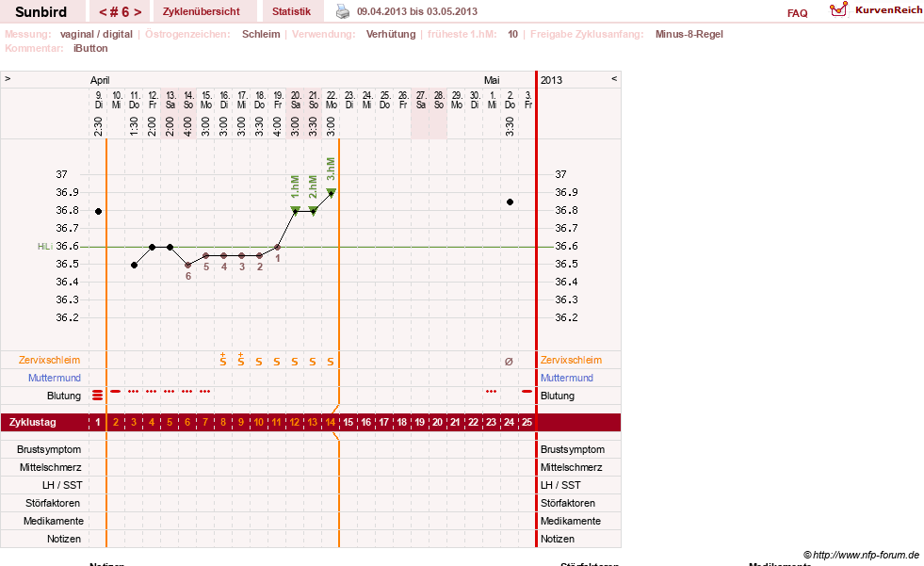Image resolution: width=924 pixels, height=566 pixels.
Task: Click the left Brustsymptom row label
Action: (x=49, y=449)
